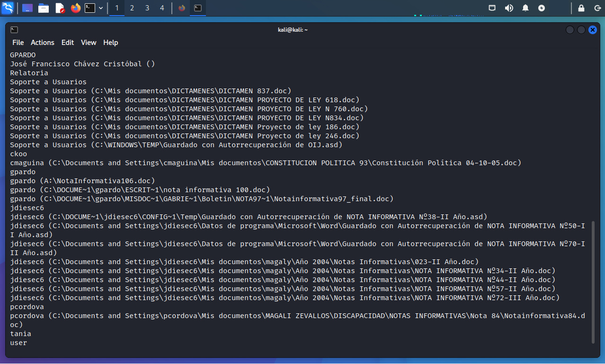Lock the screen with the padlock icon
The image size is (605, 364).
point(581,8)
